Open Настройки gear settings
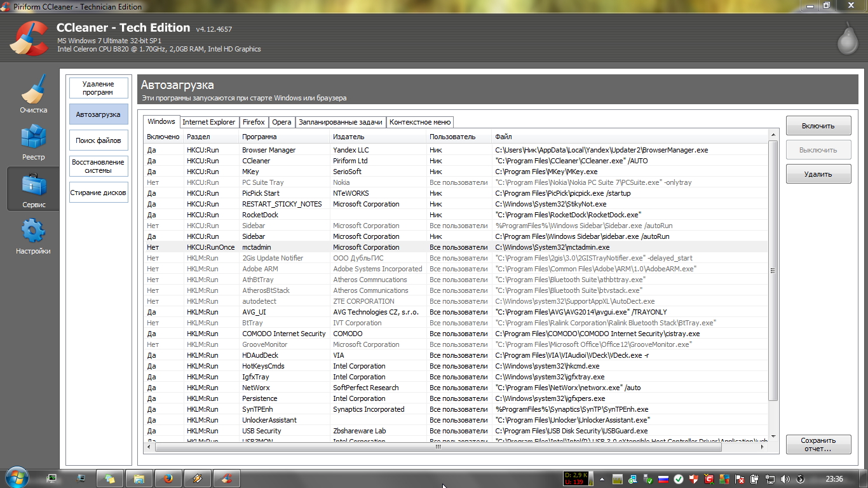868x488 pixels. click(x=34, y=236)
